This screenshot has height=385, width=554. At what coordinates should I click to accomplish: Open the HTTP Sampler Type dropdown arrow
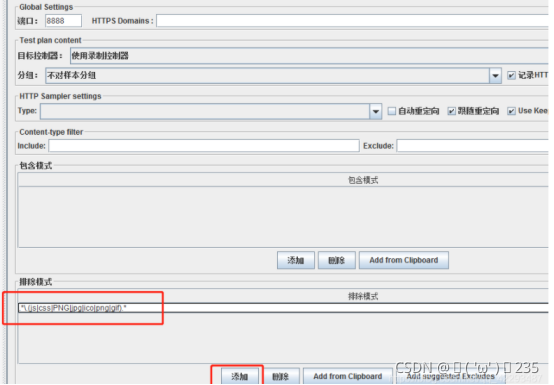click(376, 112)
